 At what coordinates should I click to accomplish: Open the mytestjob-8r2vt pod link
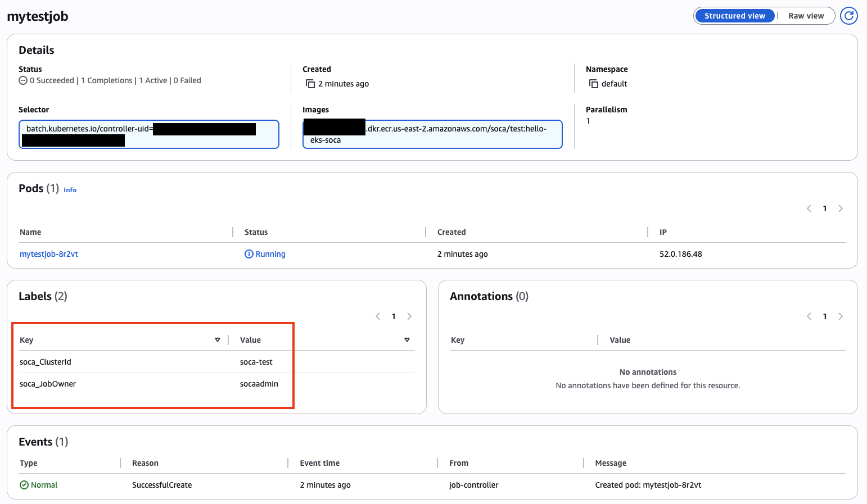click(49, 254)
